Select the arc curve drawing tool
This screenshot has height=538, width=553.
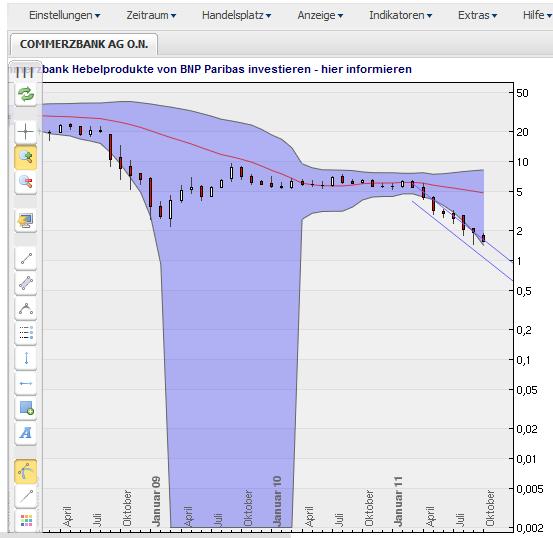click(26, 309)
